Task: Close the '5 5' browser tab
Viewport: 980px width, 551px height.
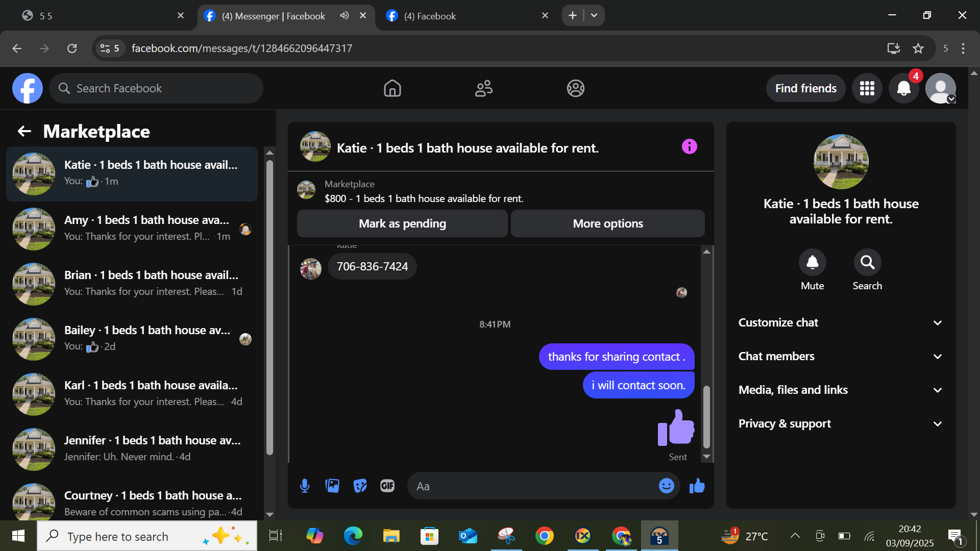Action: click(x=181, y=16)
